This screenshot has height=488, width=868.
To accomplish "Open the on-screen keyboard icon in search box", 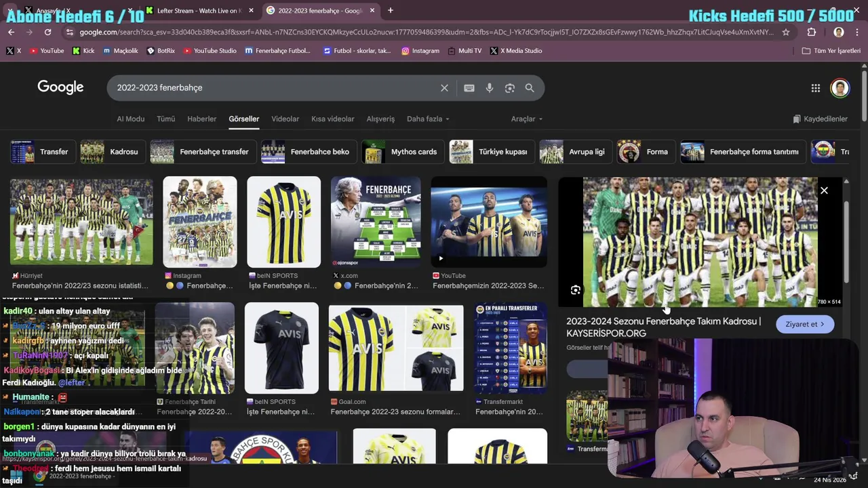I will pos(469,87).
